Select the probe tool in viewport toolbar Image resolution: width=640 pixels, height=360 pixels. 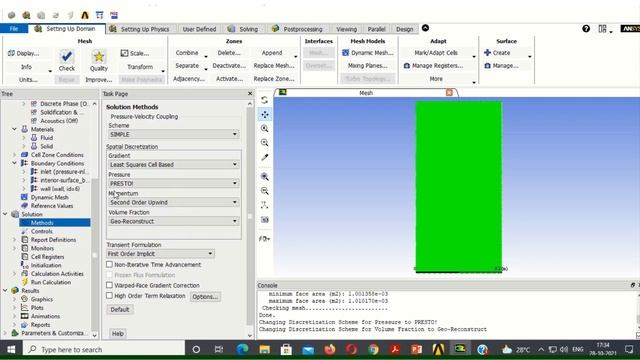(x=264, y=157)
